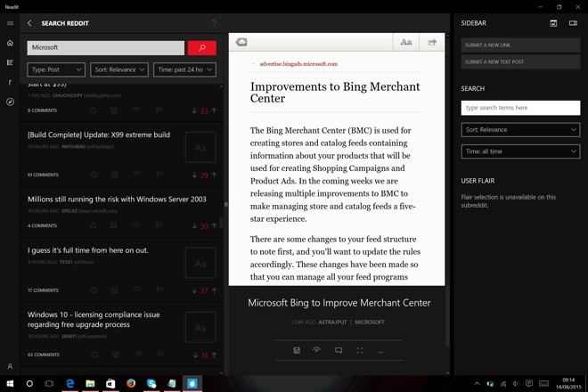This screenshot has height=392, width=588.
Task: Open the sidebar Time: all time dropdown
Action: pyautogui.click(x=520, y=151)
